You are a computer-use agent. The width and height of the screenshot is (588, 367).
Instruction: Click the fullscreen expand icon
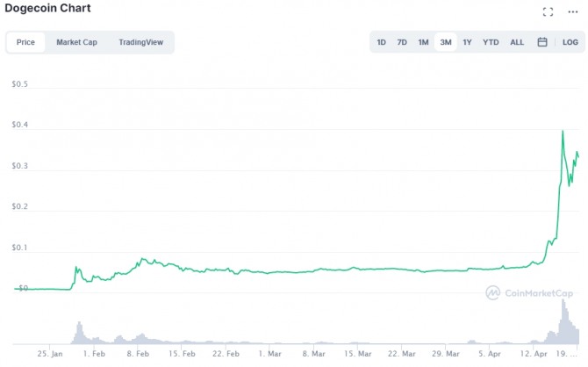[x=548, y=12]
